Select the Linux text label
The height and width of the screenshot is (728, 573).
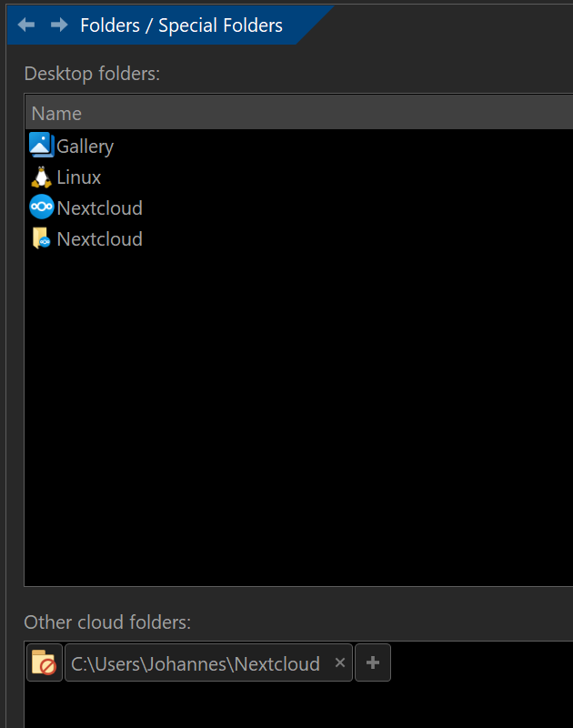coord(78,177)
